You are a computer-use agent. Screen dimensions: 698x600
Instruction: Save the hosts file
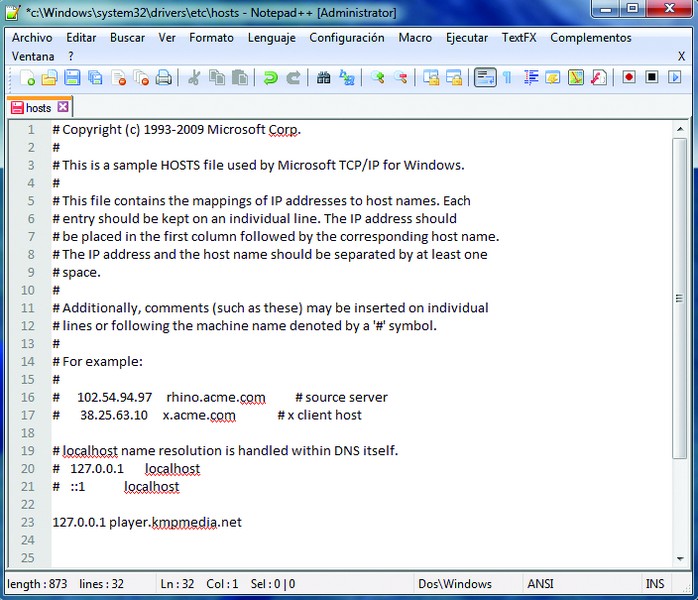pyautogui.click(x=72, y=78)
